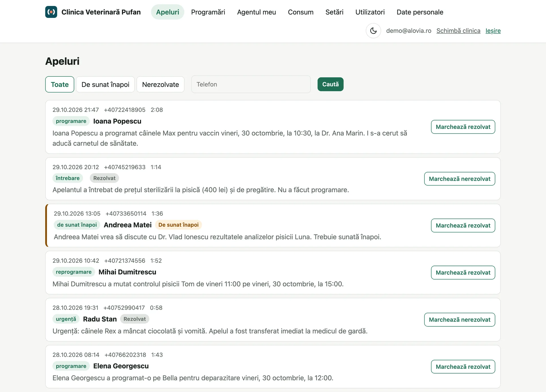The width and height of the screenshot is (546, 392).
Task: Mark Andreea Matei's call as rezolvat
Action: pos(463,226)
